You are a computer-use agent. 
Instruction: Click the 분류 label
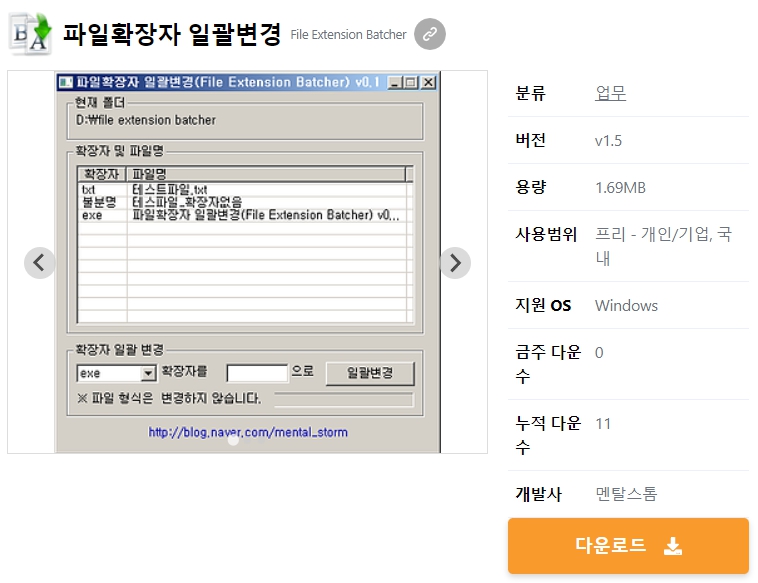(530, 93)
